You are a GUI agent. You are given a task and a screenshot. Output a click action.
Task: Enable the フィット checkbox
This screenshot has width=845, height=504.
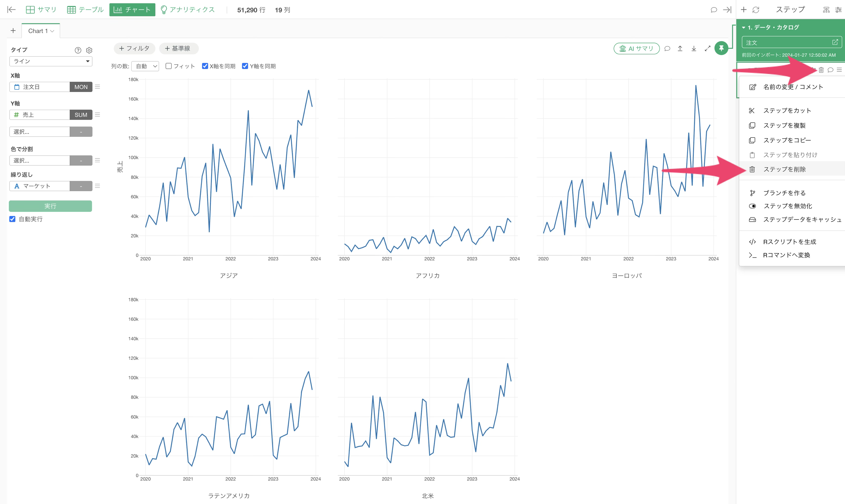[168, 66]
